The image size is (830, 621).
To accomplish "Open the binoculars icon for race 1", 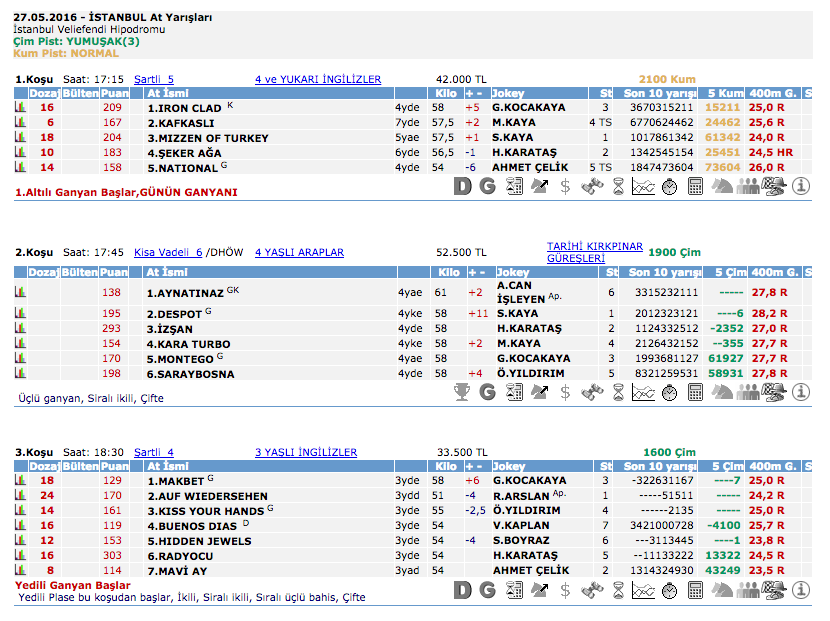I will (x=592, y=185).
